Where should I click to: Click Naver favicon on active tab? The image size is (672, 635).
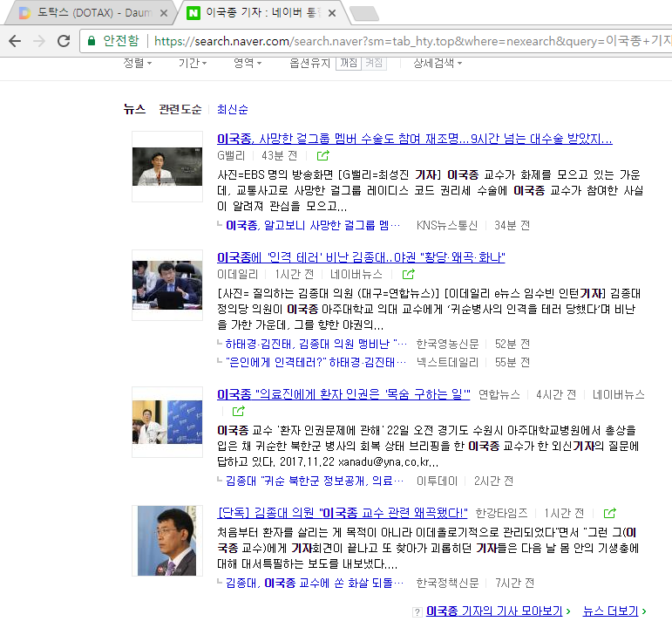click(x=193, y=13)
